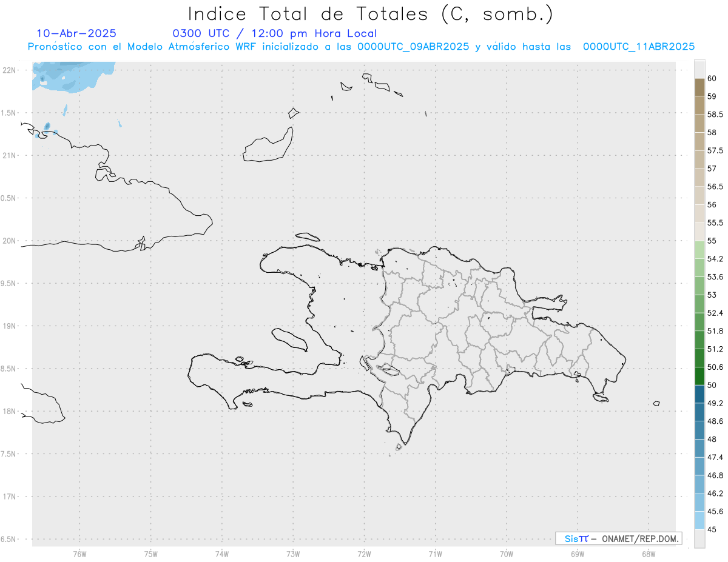
Task: Click the colorbar label '48'
Action: tap(712, 439)
